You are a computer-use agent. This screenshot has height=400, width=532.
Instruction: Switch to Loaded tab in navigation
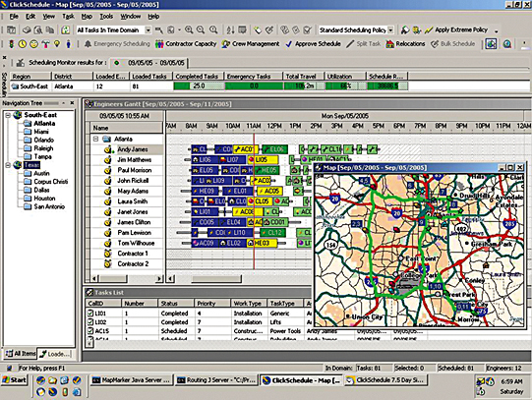click(54, 354)
